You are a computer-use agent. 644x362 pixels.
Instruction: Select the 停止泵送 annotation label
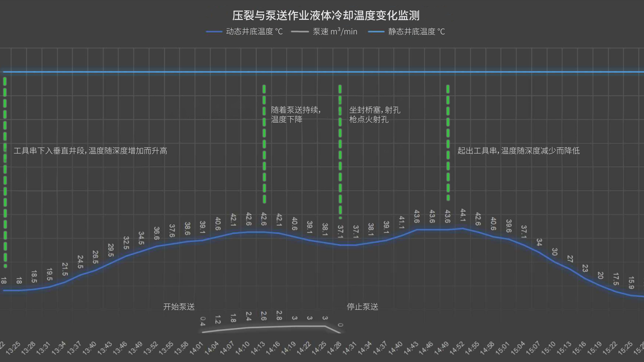coord(362,307)
